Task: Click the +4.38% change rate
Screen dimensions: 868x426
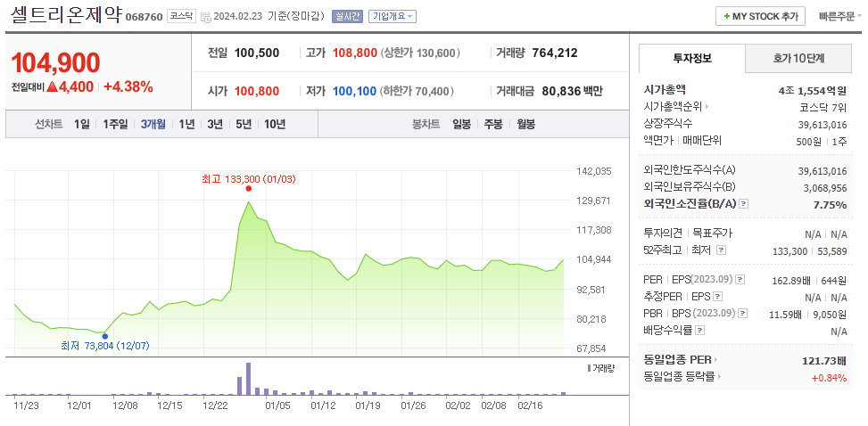Action: pyautogui.click(x=128, y=86)
